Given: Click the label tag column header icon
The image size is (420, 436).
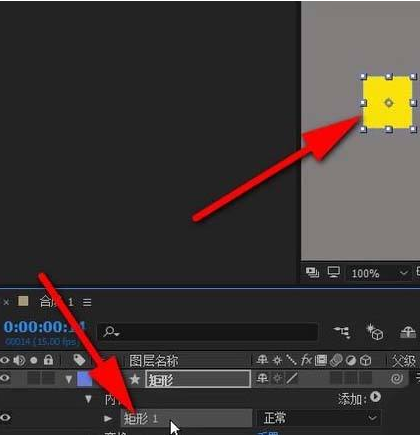Looking at the screenshot, I should (79, 360).
